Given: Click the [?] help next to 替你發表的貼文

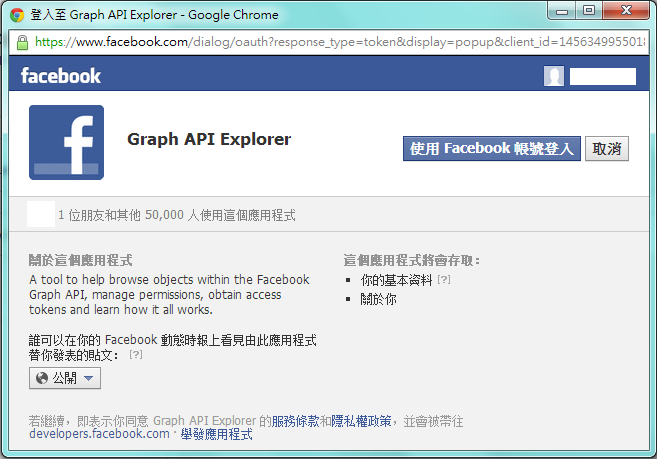Looking at the screenshot, I should pos(136,355).
